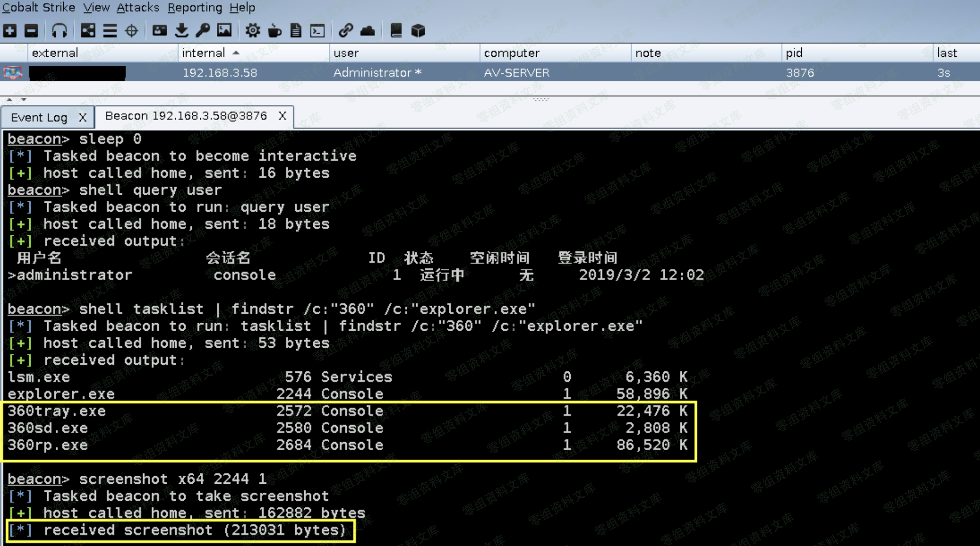Click the Java coffee cup payload icon
980x546 pixels.
274,31
